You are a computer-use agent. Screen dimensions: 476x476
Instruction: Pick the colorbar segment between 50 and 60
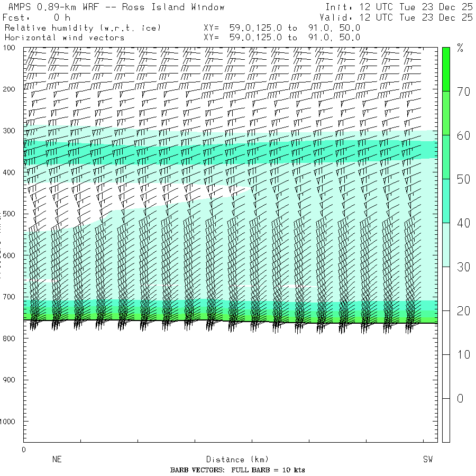click(446, 157)
